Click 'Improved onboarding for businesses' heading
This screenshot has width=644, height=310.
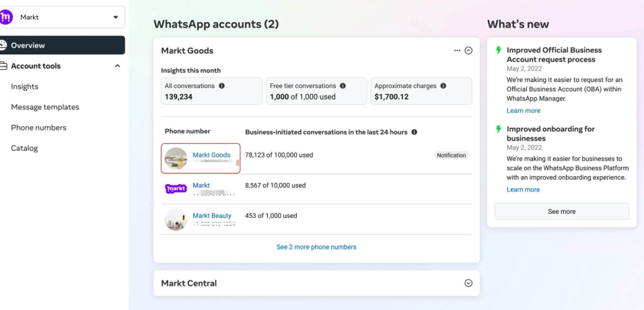point(550,133)
